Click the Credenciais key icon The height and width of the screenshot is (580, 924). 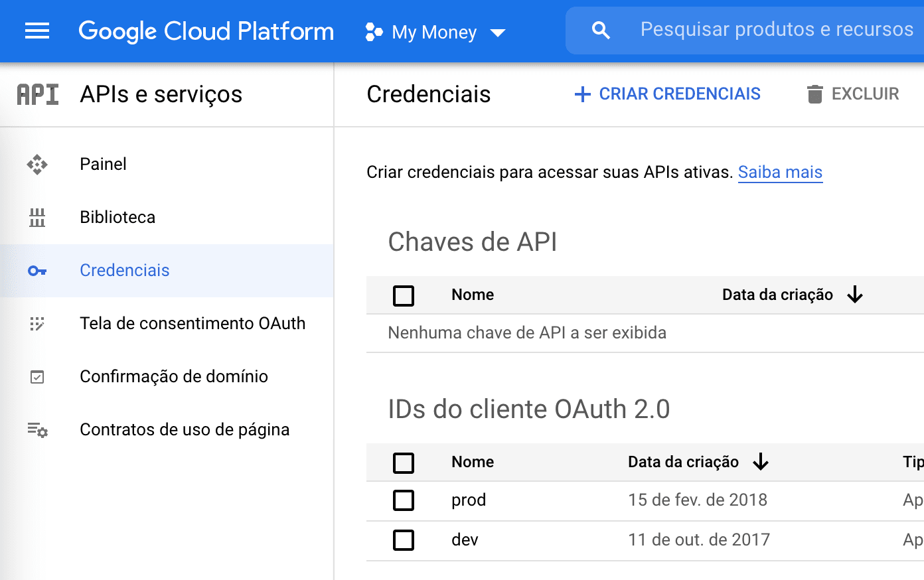click(x=37, y=271)
